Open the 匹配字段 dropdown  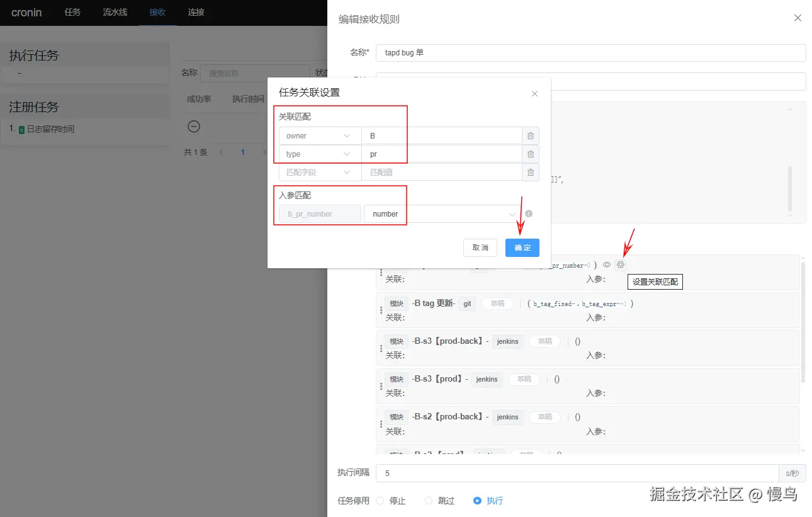320,173
